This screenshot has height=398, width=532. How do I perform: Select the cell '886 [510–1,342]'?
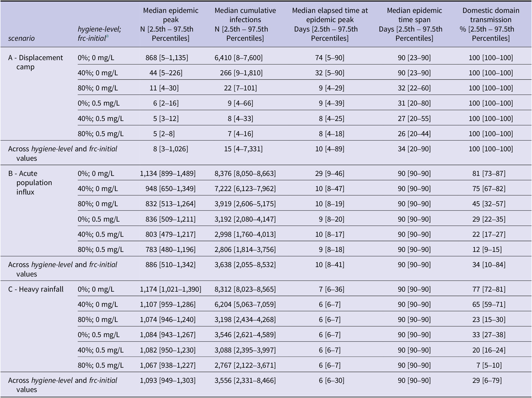171,265
